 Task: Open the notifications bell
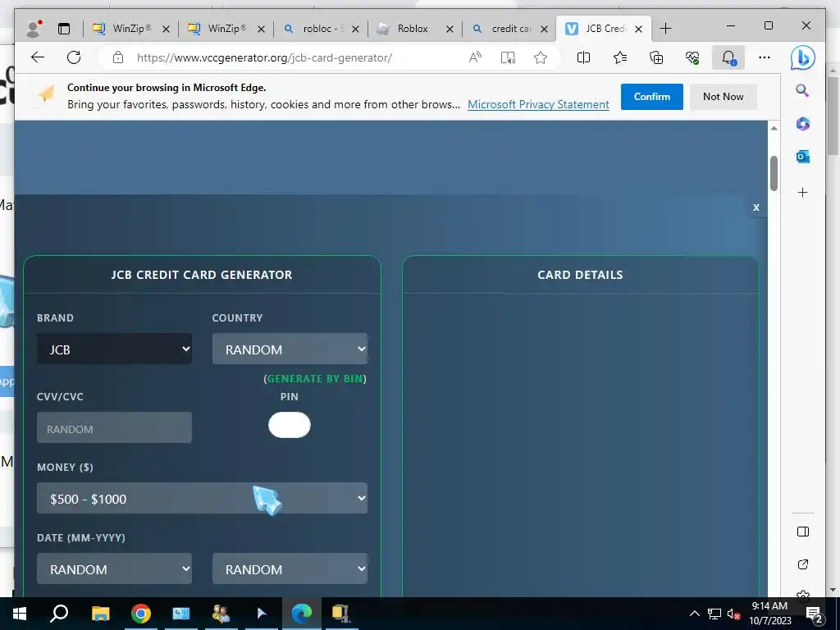pos(728,57)
